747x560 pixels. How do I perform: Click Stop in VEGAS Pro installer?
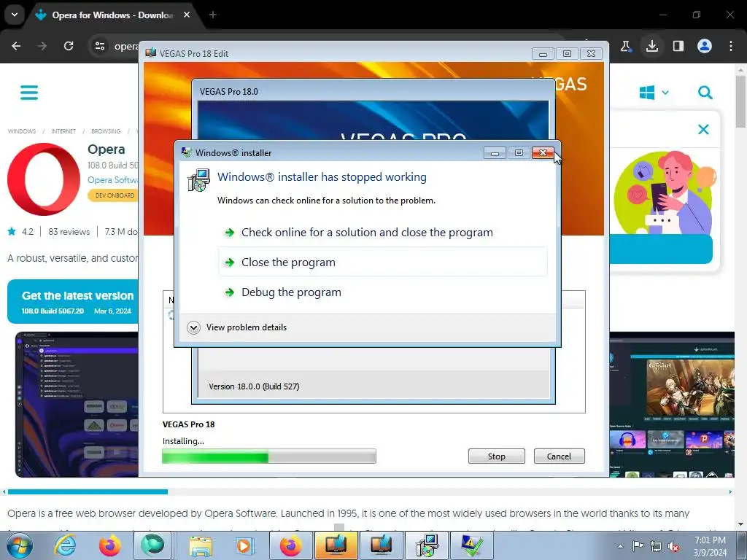496,456
